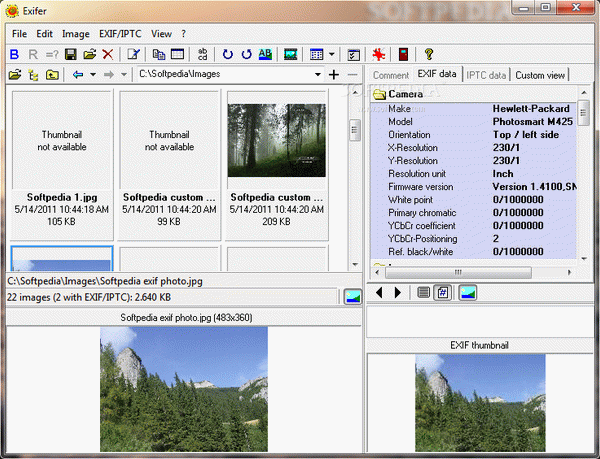The width and height of the screenshot is (600, 459).
Task: Toggle the list lines view button
Action: click(423, 293)
